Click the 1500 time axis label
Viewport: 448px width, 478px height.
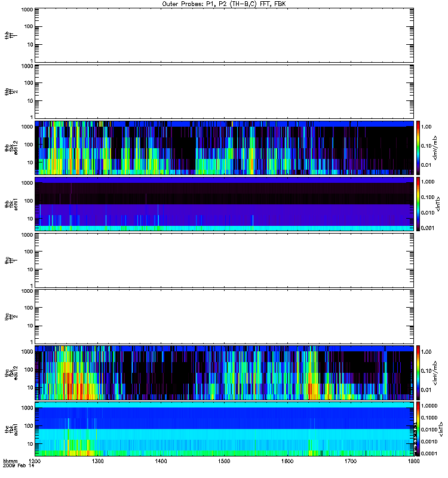tap(224, 461)
